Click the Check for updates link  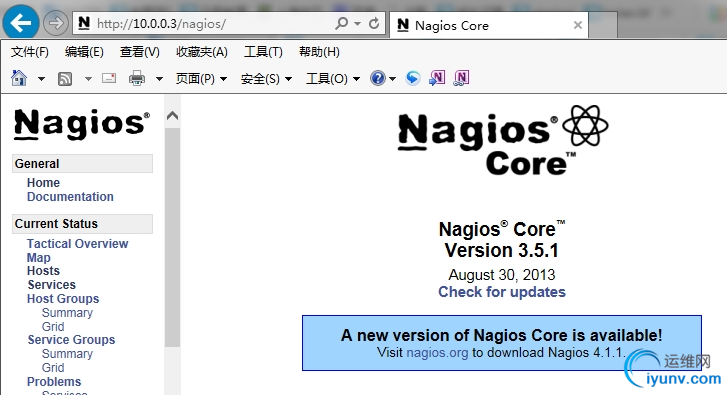[x=502, y=292]
